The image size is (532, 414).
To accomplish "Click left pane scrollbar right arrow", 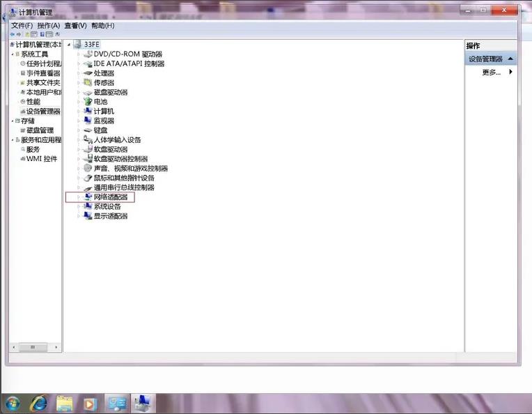I will click(56, 347).
